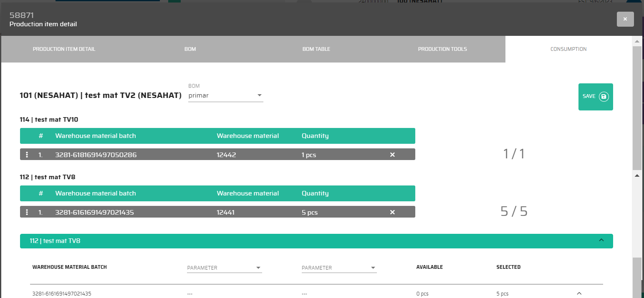Switch to the Production Item Detail tab
This screenshot has height=298, width=644.
pyautogui.click(x=64, y=49)
